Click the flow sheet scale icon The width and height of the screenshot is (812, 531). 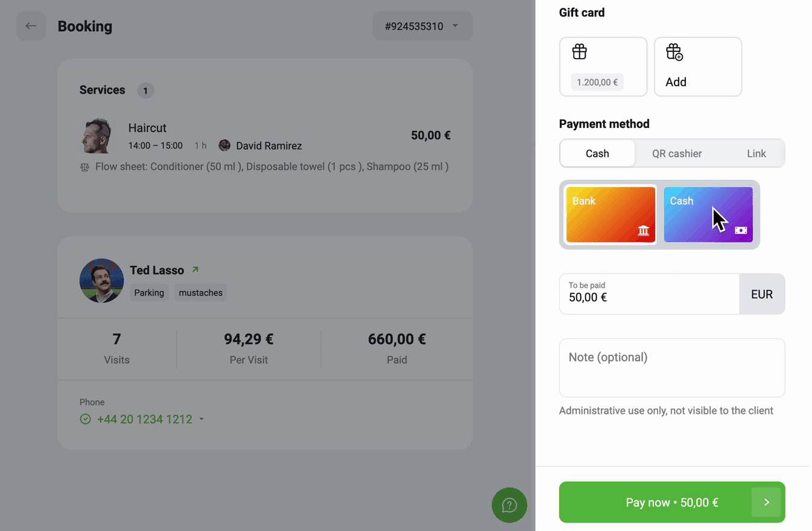pyautogui.click(x=84, y=167)
